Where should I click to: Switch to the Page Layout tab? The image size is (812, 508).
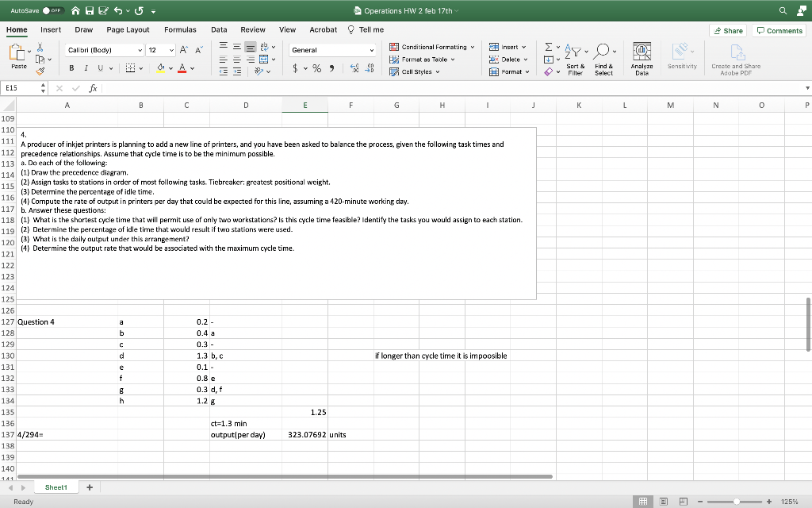coord(128,29)
